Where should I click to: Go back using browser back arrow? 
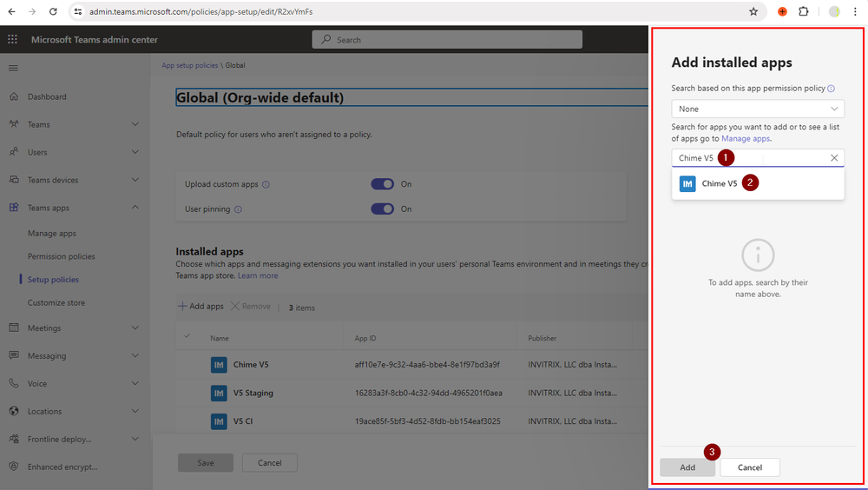11,11
